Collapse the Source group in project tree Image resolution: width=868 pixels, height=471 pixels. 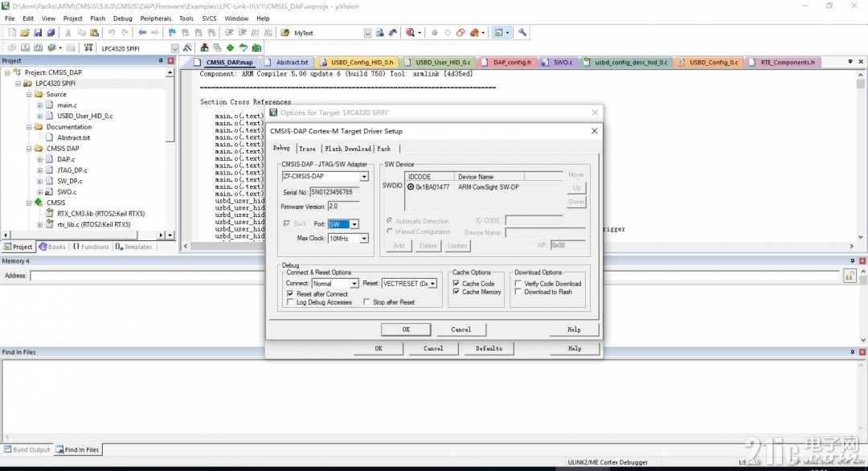point(29,94)
